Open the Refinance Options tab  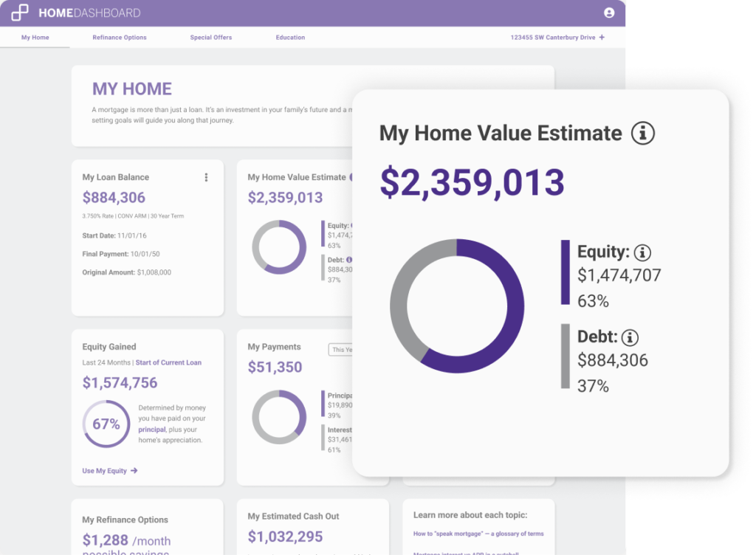(x=120, y=37)
